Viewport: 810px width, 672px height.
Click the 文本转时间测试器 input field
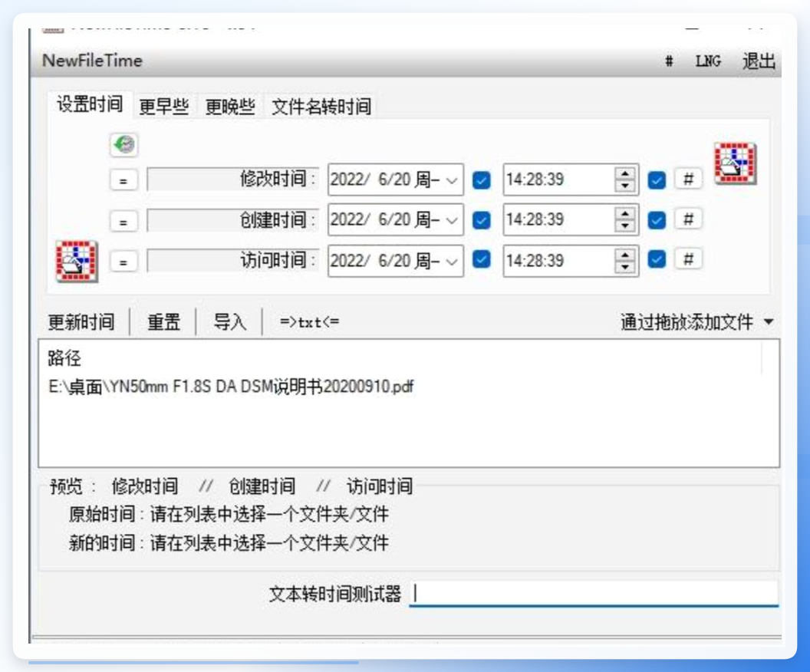594,594
